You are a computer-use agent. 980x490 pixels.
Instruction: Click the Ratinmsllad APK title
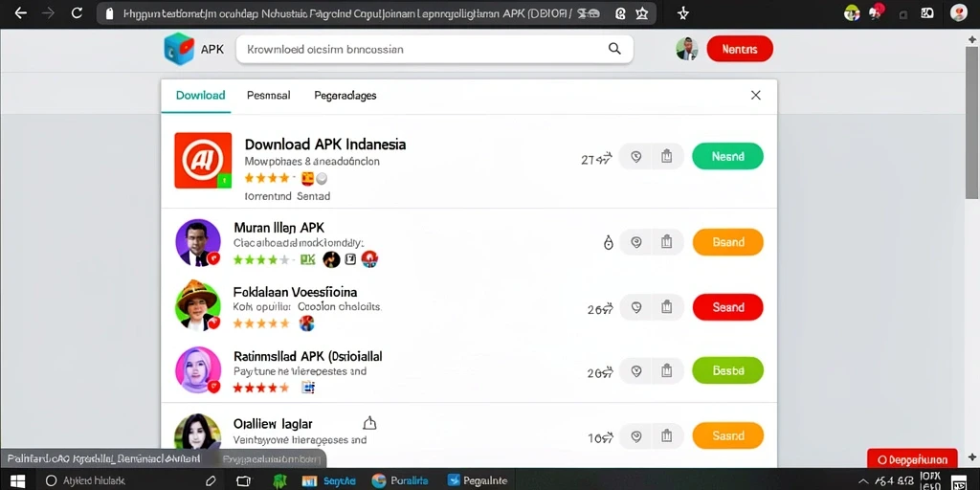click(307, 356)
